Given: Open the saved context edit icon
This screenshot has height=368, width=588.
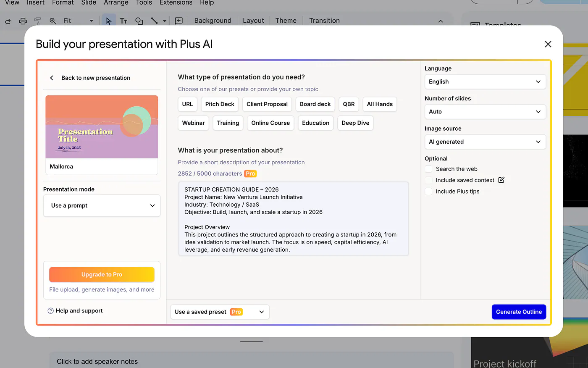Looking at the screenshot, I should (501, 180).
